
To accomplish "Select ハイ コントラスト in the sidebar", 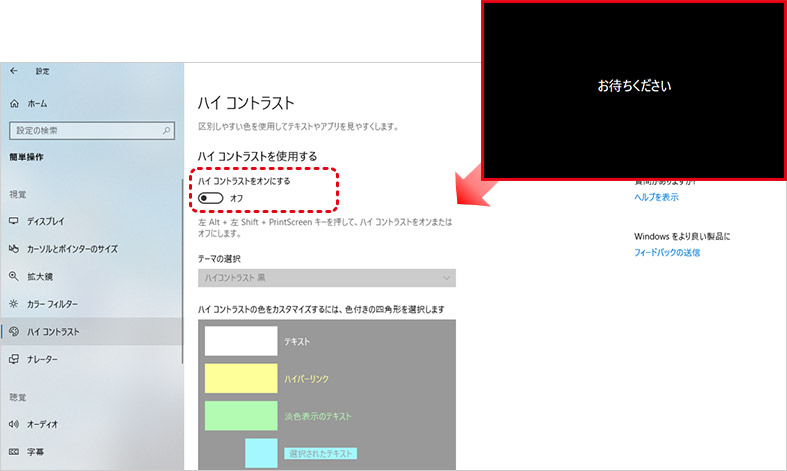I will (x=54, y=331).
